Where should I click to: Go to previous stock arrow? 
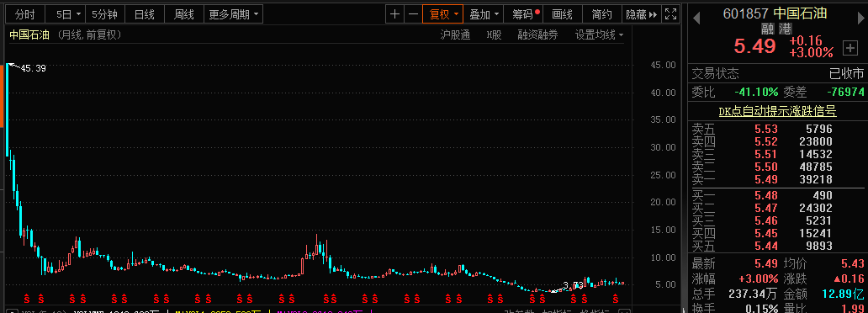[x=696, y=17]
